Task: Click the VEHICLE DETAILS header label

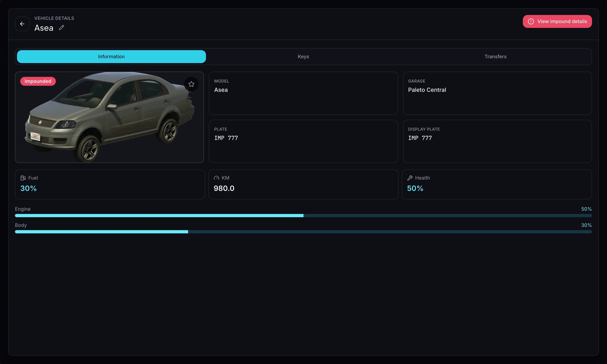Action: (54, 18)
